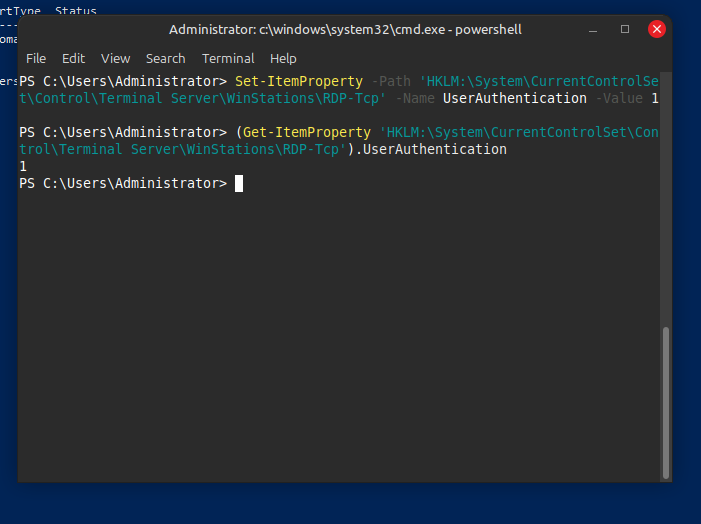This screenshot has width=701, height=524.
Task: Open the View menu
Action: pyautogui.click(x=116, y=59)
